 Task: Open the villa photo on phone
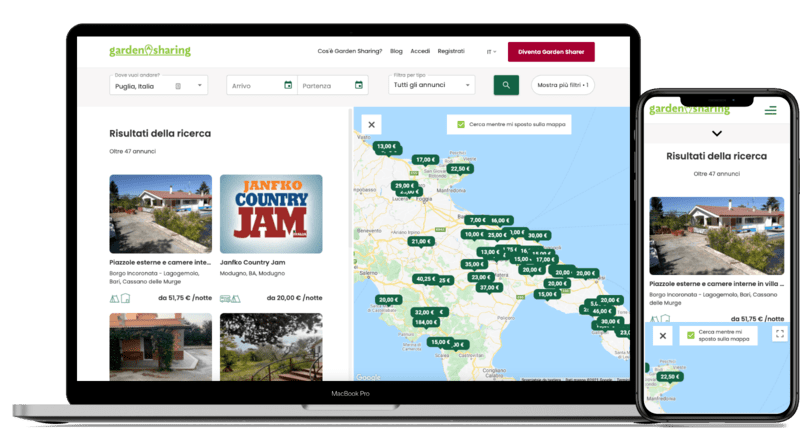click(x=716, y=236)
